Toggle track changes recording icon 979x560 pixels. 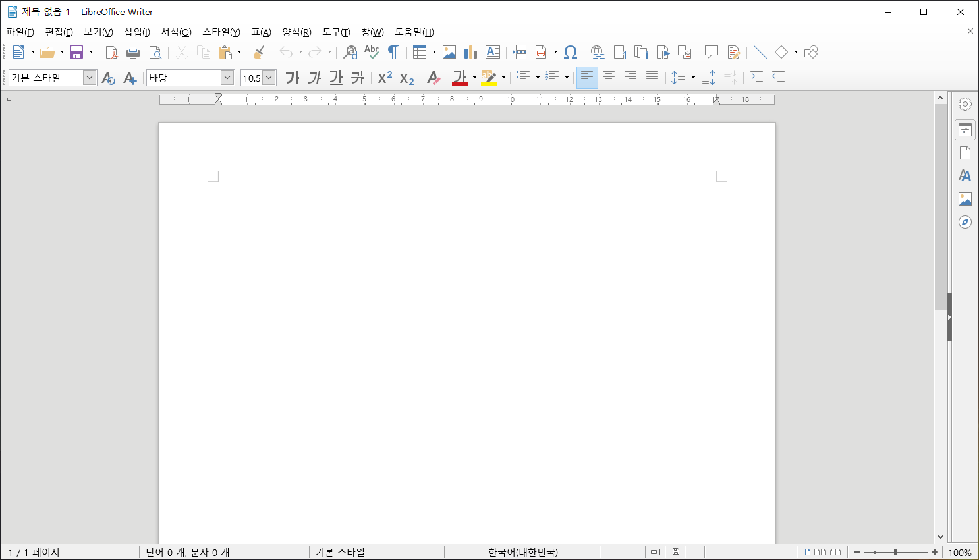(733, 52)
